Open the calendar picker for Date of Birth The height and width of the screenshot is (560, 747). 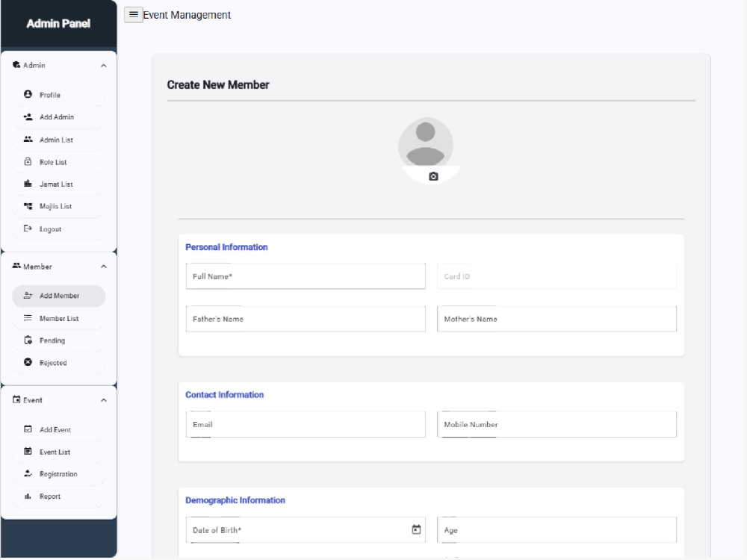(x=416, y=529)
